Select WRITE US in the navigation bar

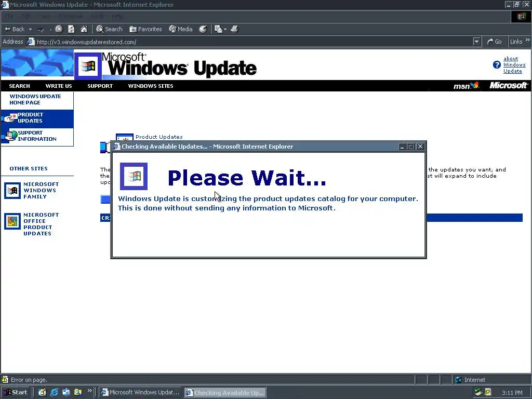tap(59, 86)
